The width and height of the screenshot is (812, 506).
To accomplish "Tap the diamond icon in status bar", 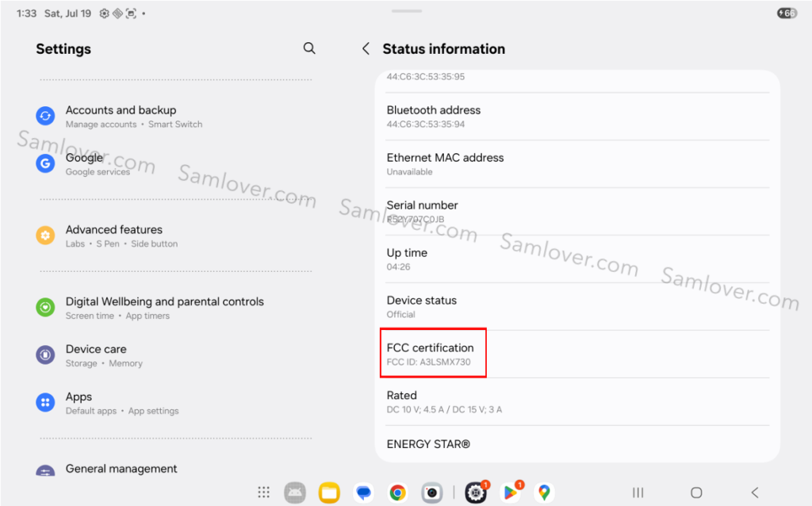I will 117,13.
